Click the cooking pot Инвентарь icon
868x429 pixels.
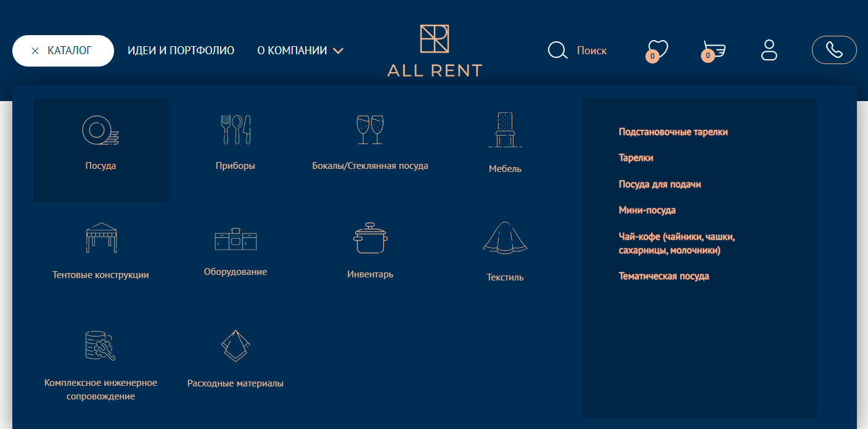[x=370, y=238]
